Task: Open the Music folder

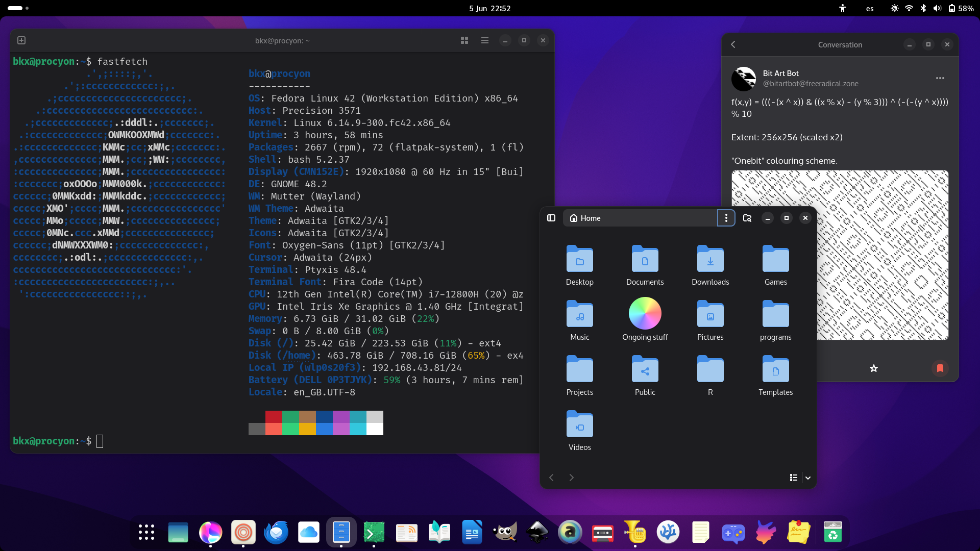Action: coord(580,320)
